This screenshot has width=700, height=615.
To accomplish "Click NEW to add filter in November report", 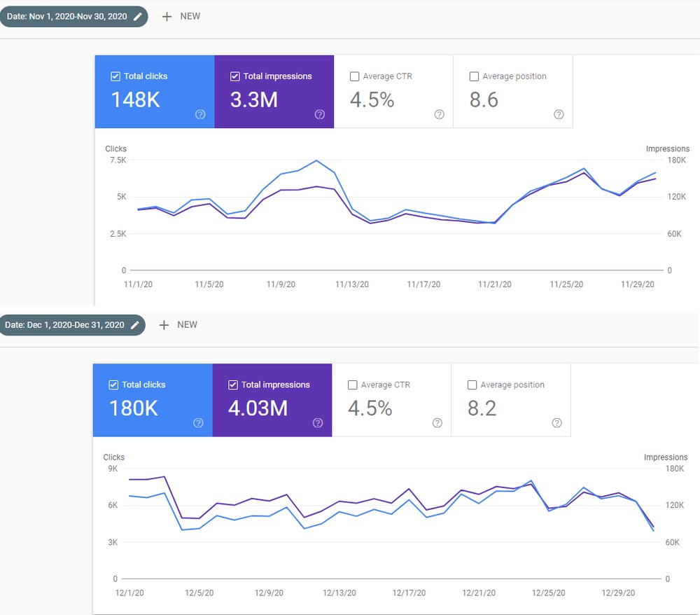I will pyautogui.click(x=190, y=17).
